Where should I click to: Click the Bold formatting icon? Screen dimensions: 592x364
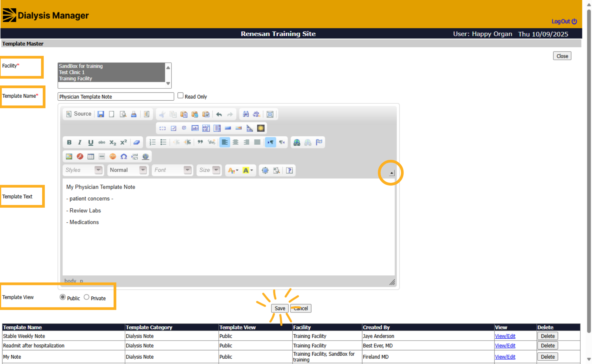(x=69, y=142)
